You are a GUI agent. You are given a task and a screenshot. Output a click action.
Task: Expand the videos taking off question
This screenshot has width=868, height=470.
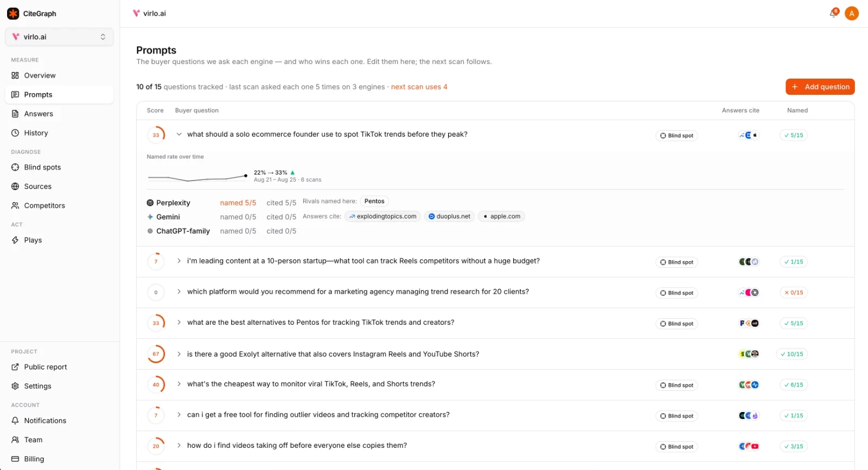point(179,446)
